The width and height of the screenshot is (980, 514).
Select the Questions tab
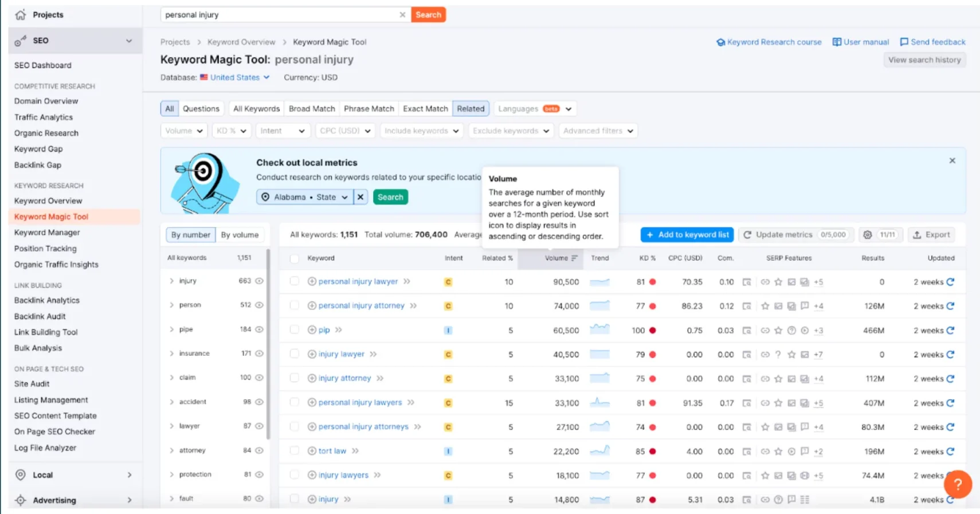201,109
